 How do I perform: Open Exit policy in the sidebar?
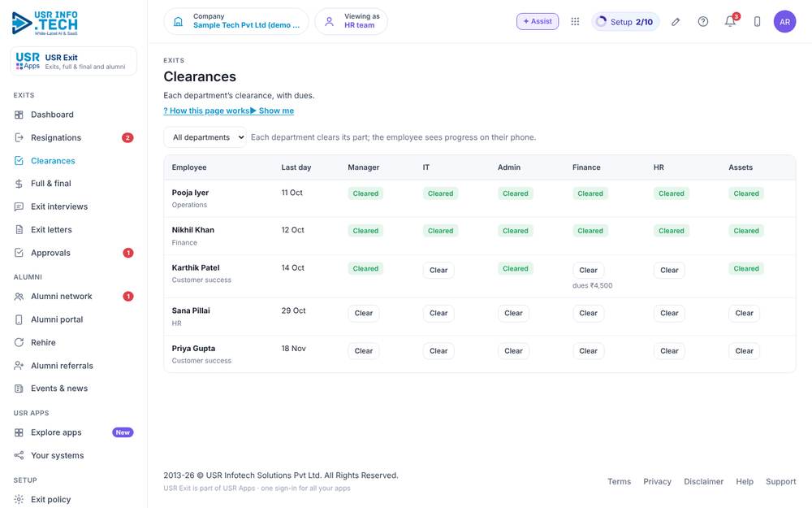pyautogui.click(x=50, y=499)
